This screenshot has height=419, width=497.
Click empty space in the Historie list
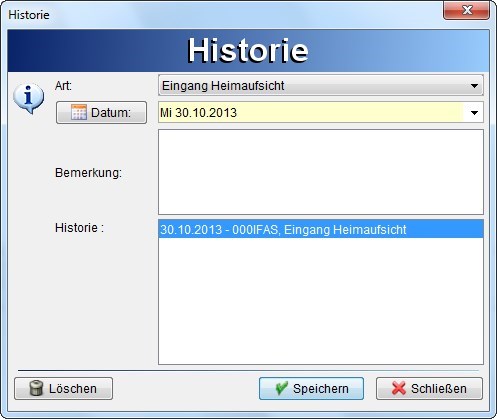pos(321,301)
